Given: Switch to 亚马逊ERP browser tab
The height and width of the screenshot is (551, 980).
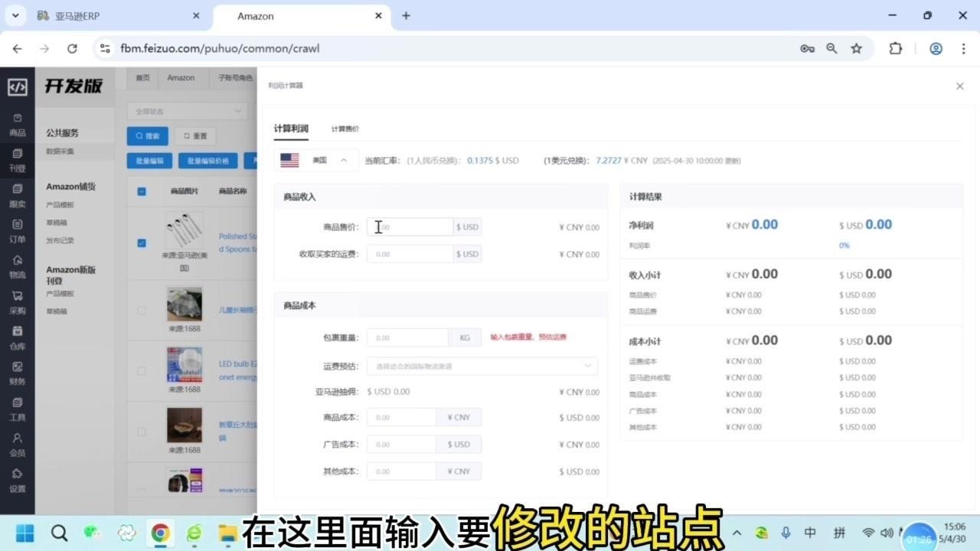Looking at the screenshot, I should 120,15.
